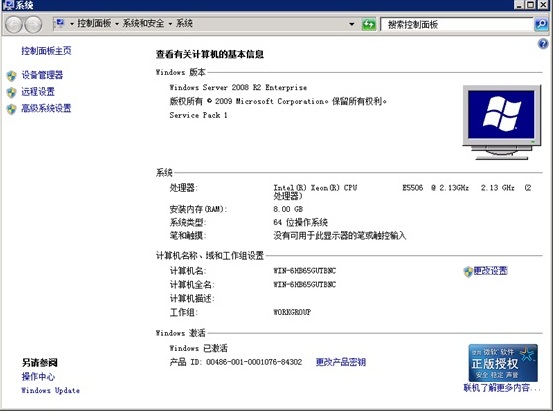Click 更改设置 link
This screenshot has height=414, width=556.
pos(490,271)
